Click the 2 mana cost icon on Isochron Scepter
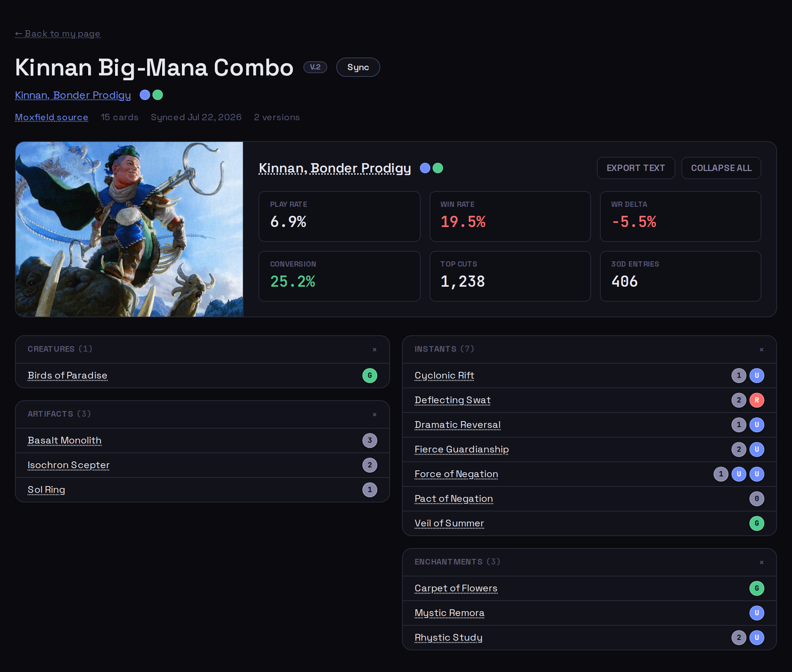This screenshot has width=792, height=672. [370, 465]
